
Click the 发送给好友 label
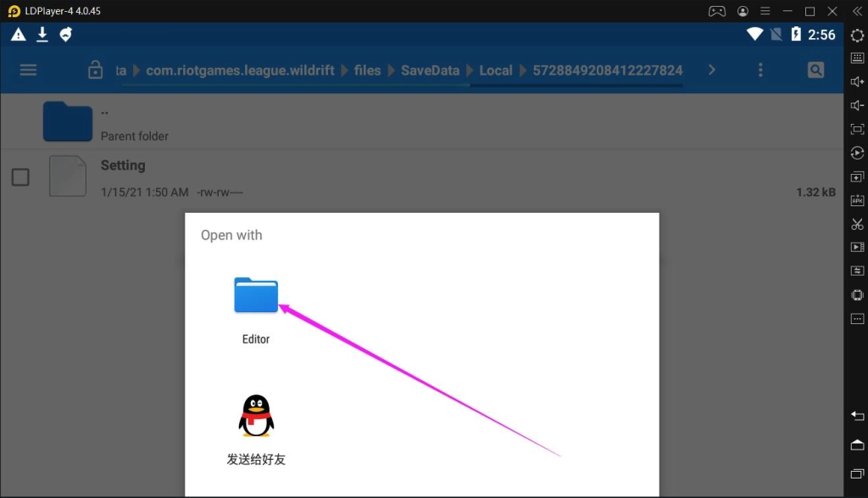256,459
